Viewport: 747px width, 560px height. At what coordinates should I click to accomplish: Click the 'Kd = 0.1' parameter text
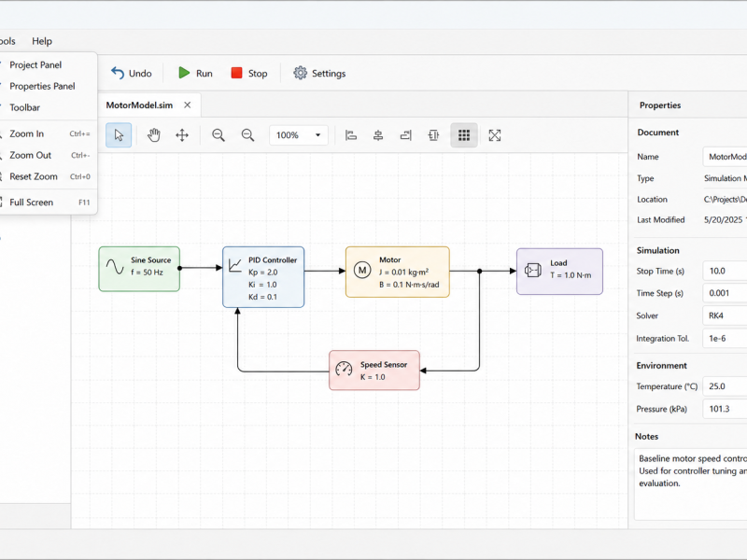click(262, 297)
